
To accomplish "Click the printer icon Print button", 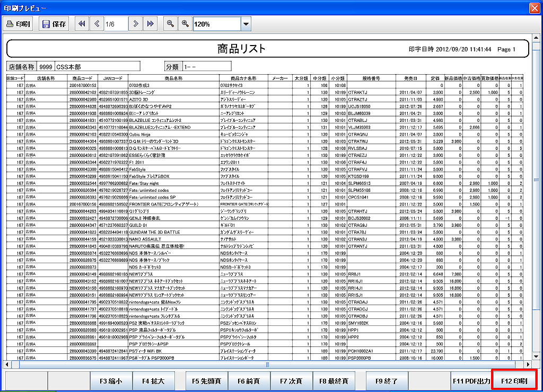I will click(18, 24).
